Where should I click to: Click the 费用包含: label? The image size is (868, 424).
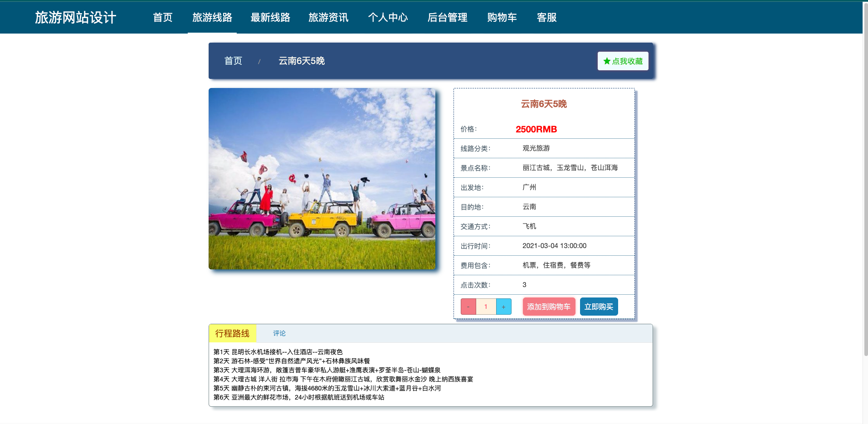[x=475, y=266]
